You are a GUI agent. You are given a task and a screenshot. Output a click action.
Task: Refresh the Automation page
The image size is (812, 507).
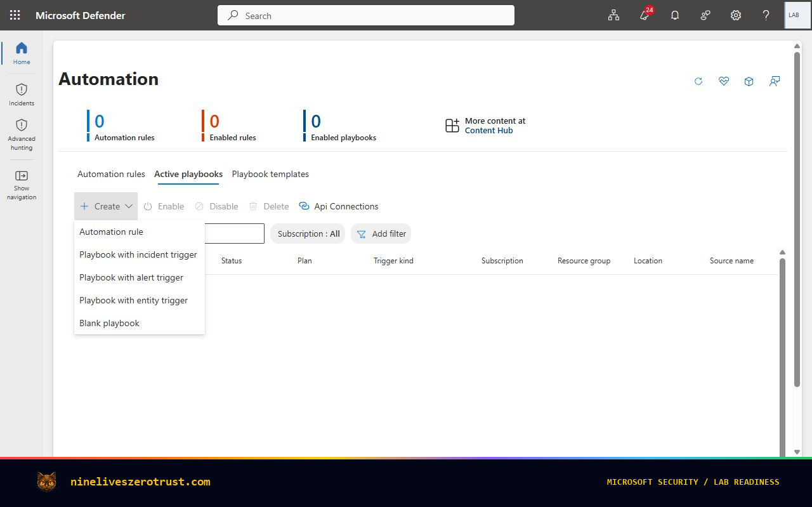tap(698, 81)
